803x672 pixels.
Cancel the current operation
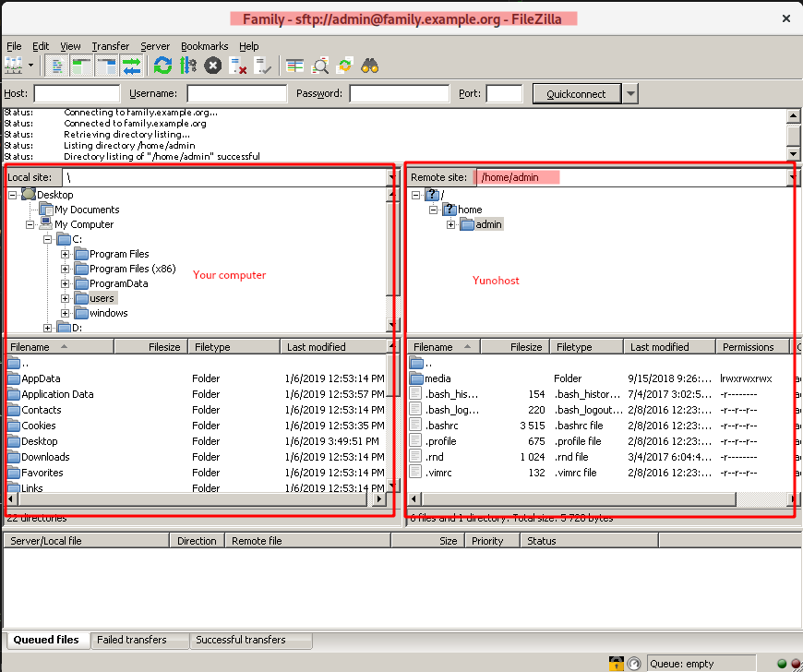pyautogui.click(x=211, y=65)
